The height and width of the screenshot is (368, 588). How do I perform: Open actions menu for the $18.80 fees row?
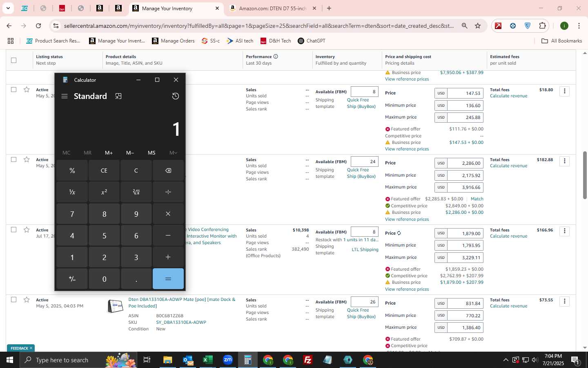click(565, 91)
